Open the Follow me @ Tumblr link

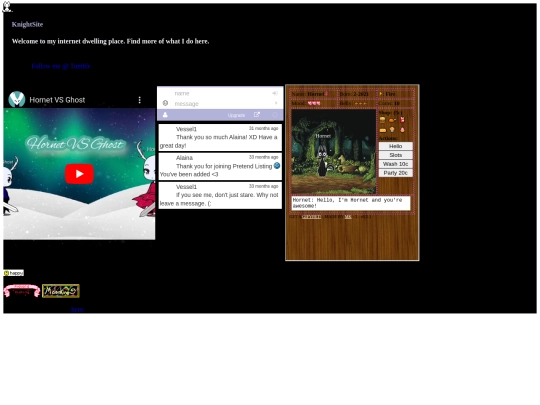click(x=61, y=66)
